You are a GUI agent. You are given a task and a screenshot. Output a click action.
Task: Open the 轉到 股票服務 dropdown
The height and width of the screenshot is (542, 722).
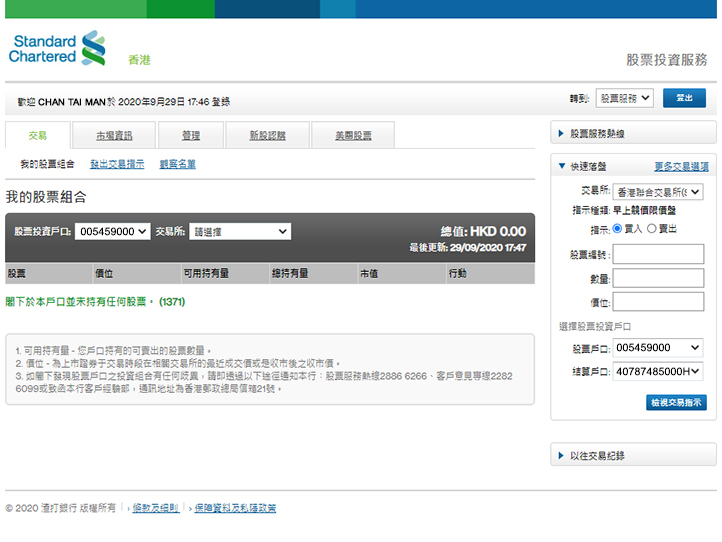625,98
